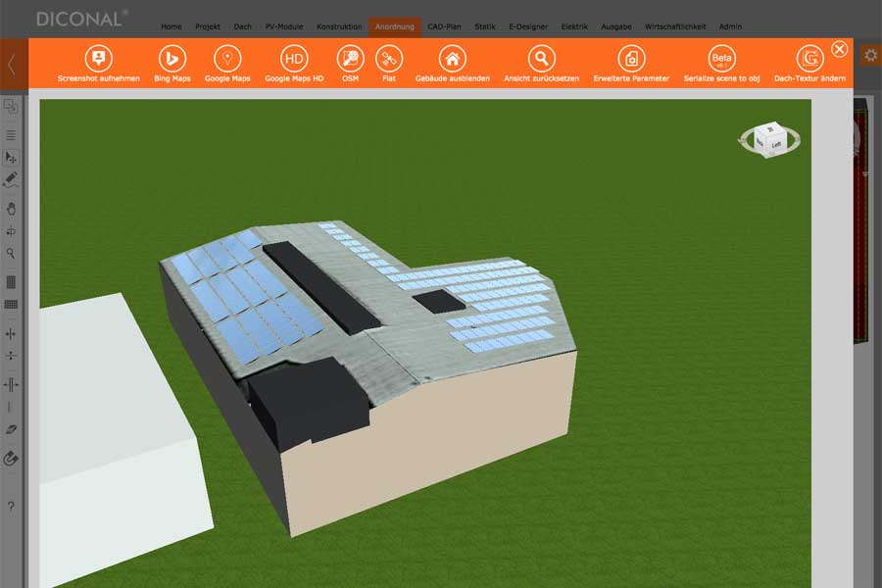Viewport: 882px width, 588px height.
Task: Open the PV-Module menu tab
Action: pyautogui.click(x=284, y=26)
